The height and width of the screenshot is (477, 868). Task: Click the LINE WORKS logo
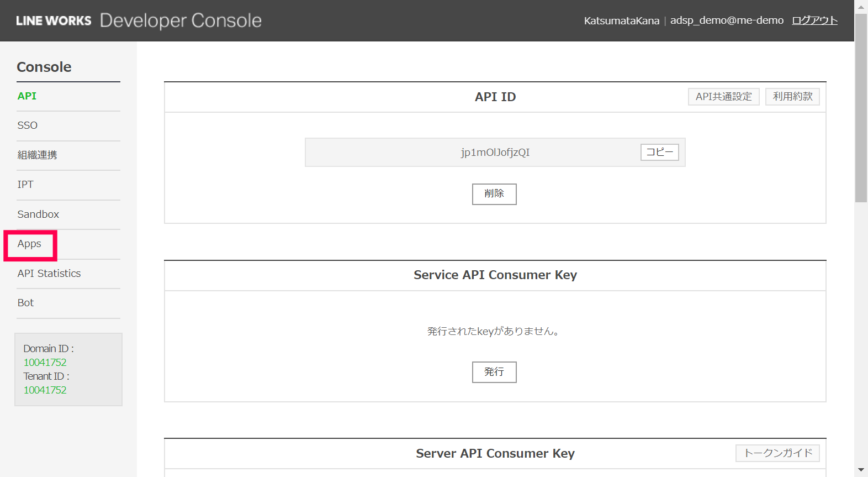tap(54, 20)
